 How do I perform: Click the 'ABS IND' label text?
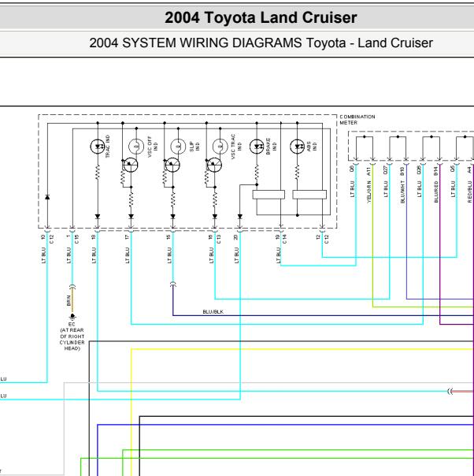[312, 146]
